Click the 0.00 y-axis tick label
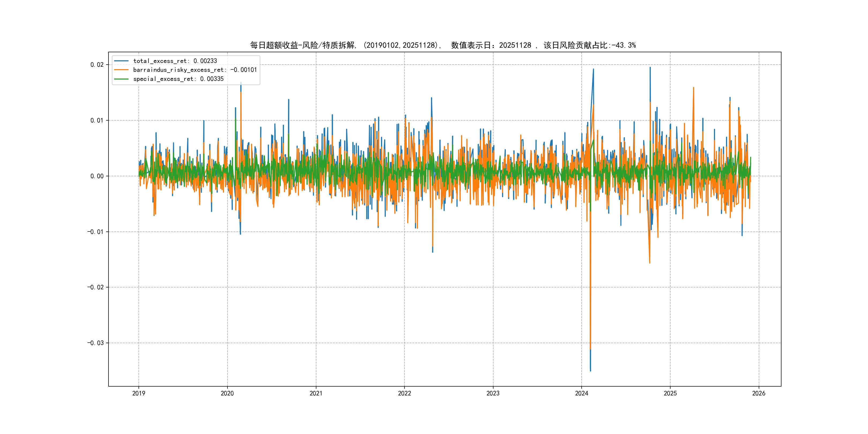Screen dimensions: 868x434 pyautogui.click(x=97, y=176)
